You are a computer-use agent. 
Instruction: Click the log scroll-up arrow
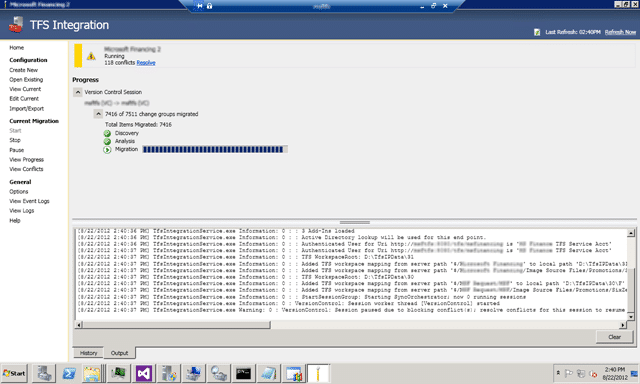tap(631, 233)
